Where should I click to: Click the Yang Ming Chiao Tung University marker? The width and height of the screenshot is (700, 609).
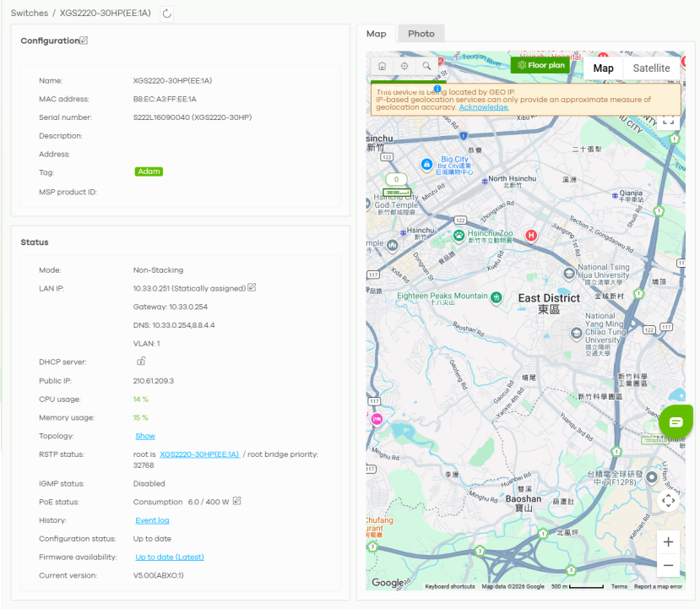pos(577,333)
